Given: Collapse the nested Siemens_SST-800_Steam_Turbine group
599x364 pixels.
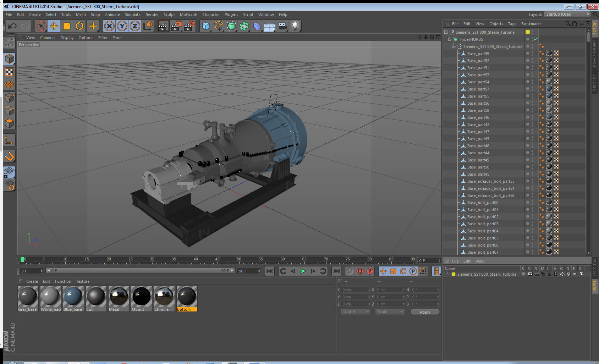Looking at the screenshot, I should pyautogui.click(x=454, y=46).
